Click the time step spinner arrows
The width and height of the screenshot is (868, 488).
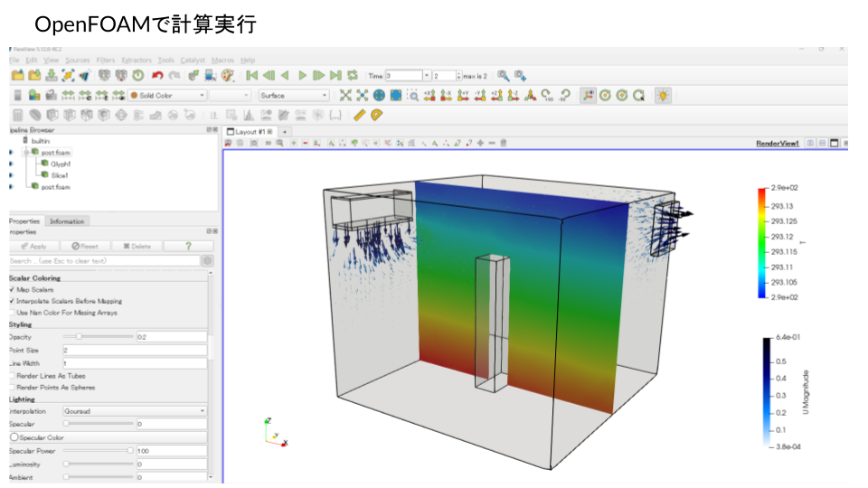[x=458, y=75]
